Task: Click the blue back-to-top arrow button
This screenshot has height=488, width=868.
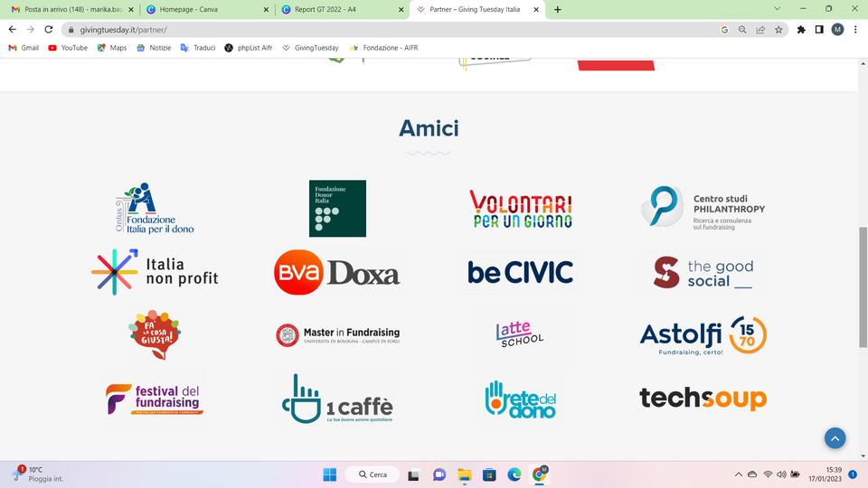Action: pyautogui.click(x=835, y=438)
